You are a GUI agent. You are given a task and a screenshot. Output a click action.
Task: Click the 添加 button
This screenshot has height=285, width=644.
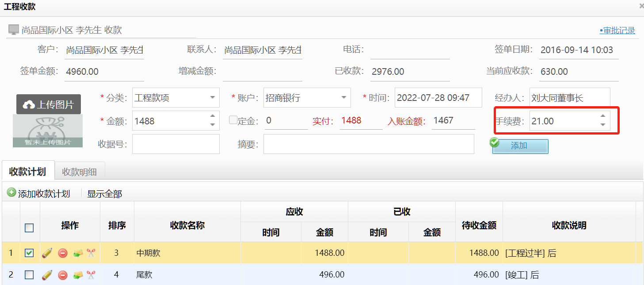(520, 146)
